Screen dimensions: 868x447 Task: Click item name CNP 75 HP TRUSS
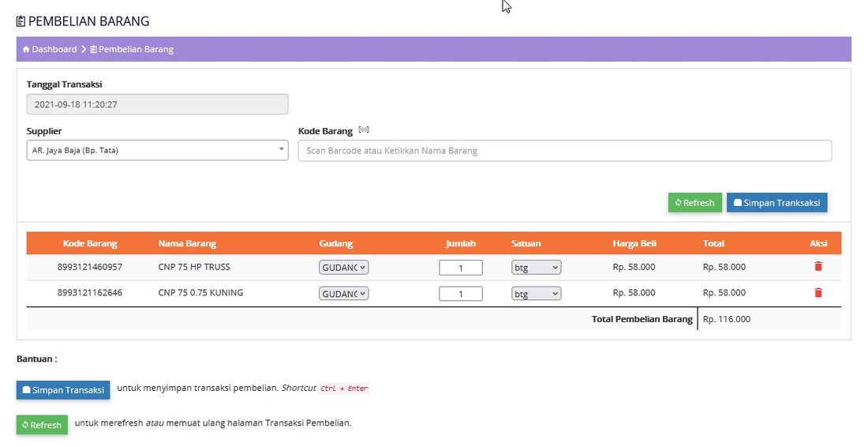tap(194, 267)
